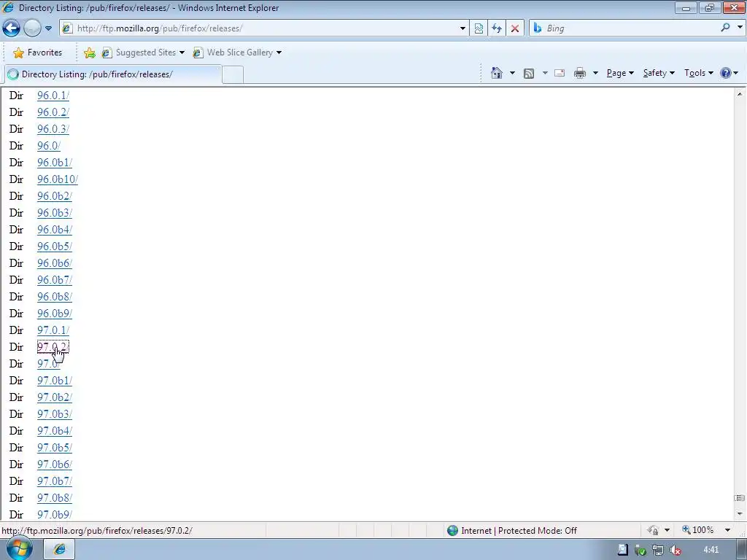Toggle the Compatibility View icon

click(479, 28)
